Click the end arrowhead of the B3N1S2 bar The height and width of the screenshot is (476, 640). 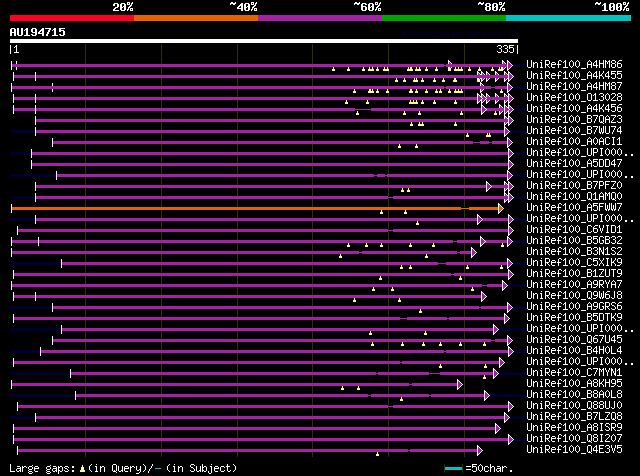(473, 253)
